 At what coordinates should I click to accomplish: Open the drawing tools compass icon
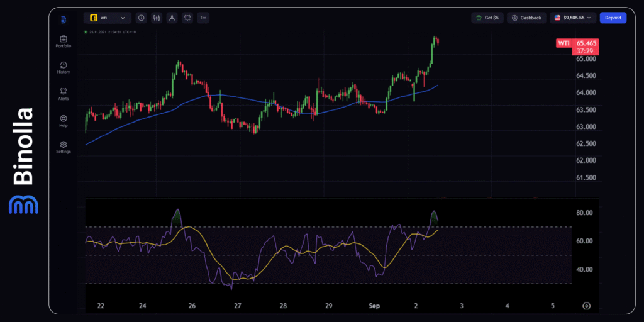click(x=172, y=18)
